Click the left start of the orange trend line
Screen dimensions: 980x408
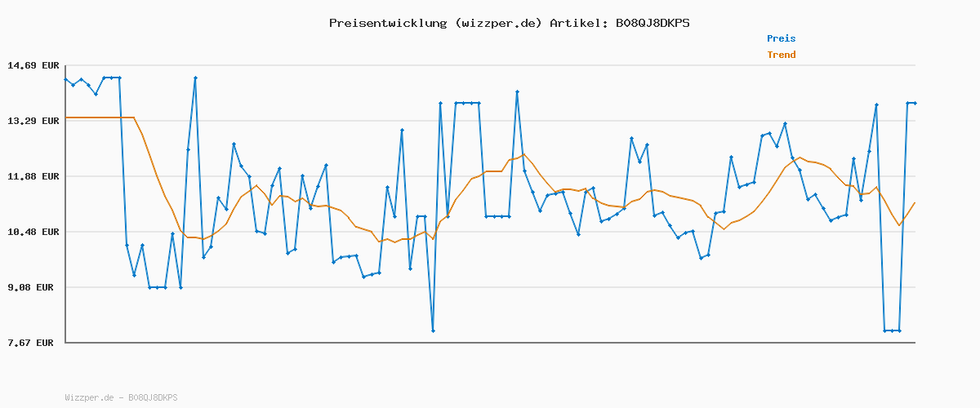point(65,118)
